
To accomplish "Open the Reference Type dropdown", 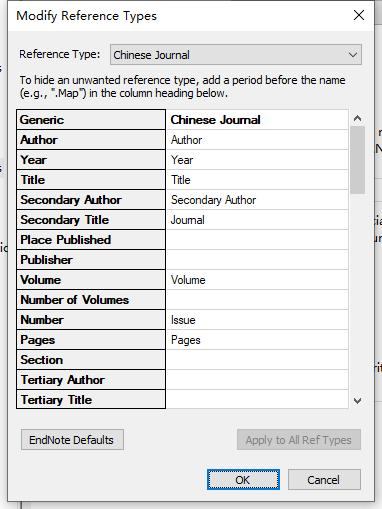I will tap(236, 55).
